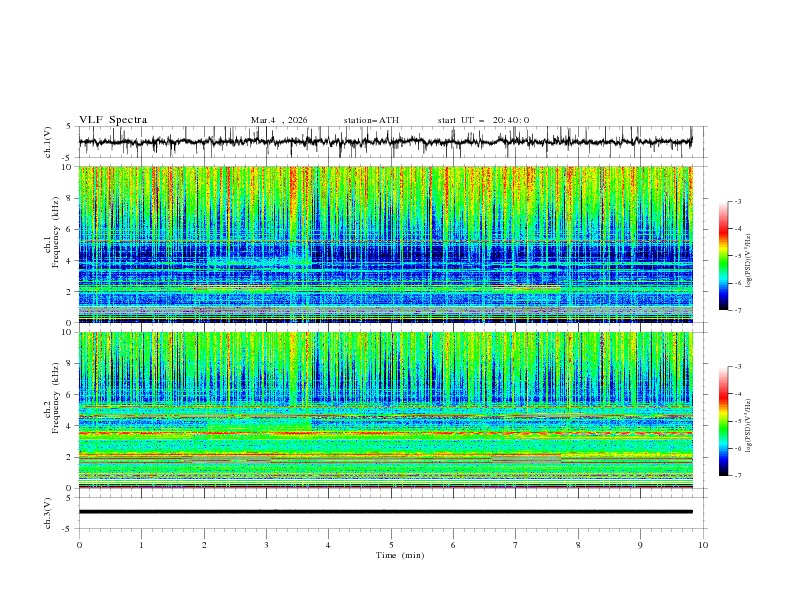This screenshot has height=612, width=792.
Task: Click the ch.3 voltage trace band
Action: click(x=385, y=512)
